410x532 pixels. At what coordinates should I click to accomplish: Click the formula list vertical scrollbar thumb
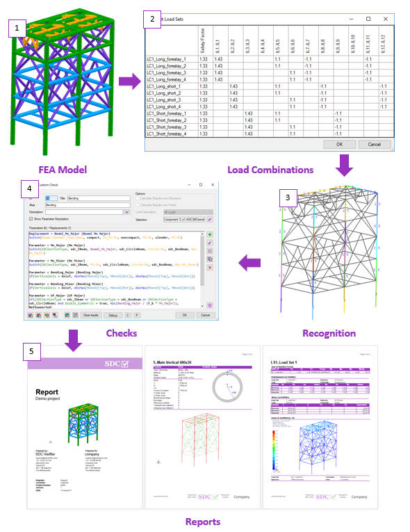coord(202,261)
